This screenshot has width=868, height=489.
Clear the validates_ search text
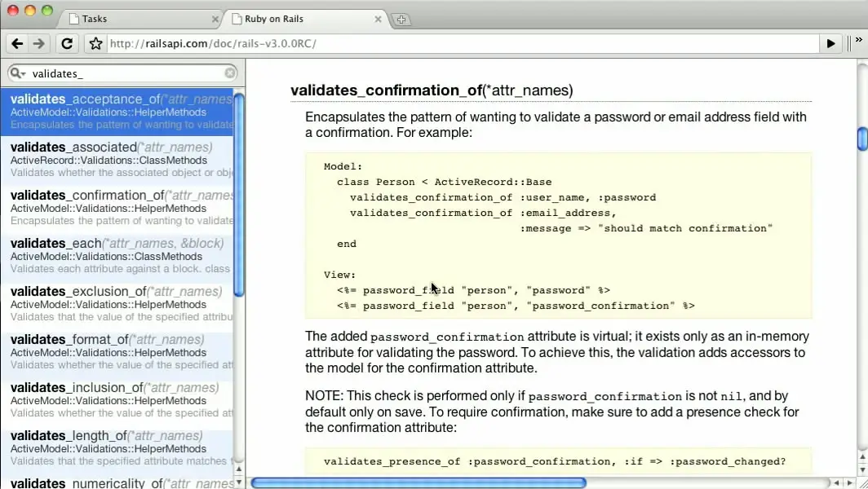pos(230,73)
